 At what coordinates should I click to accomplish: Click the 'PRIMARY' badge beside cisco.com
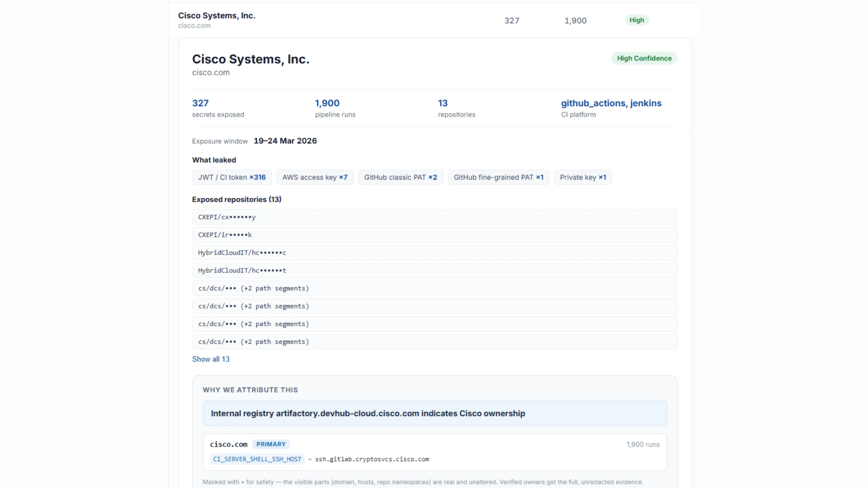coord(271,444)
